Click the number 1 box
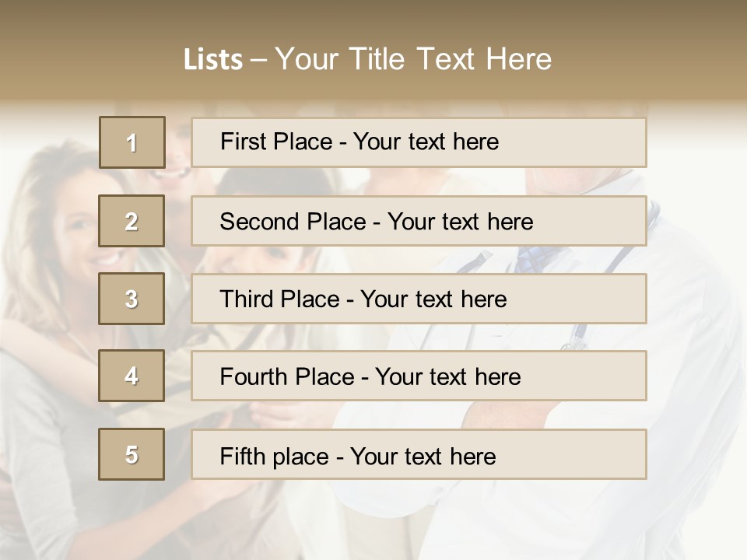747x560 pixels. click(x=132, y=142)
